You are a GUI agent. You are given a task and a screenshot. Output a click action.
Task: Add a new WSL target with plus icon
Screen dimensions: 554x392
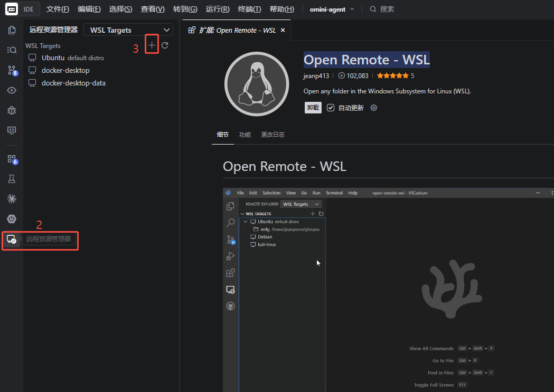point(152,45)
